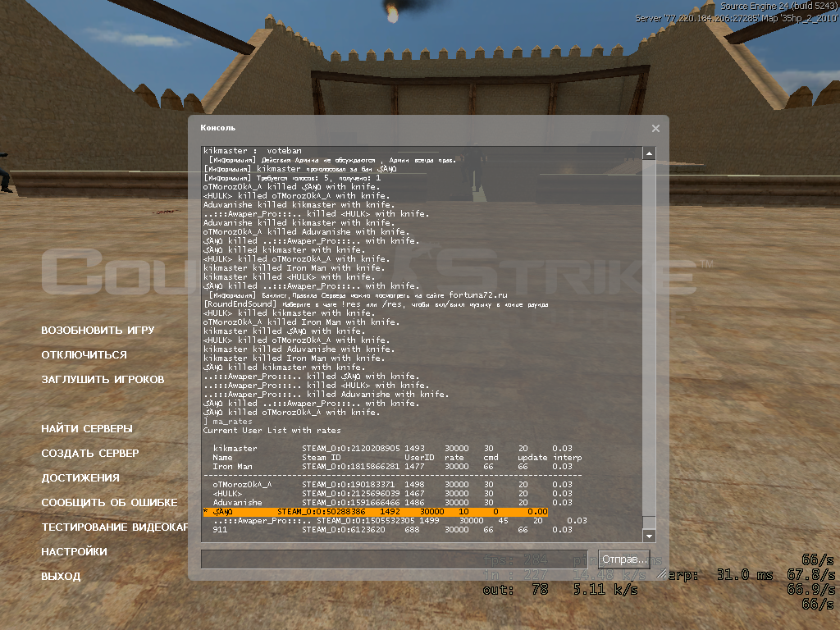Image resolution: width=840 pixels, height=630 pixels.
Task: Click the kikmaster rates row
Action: pyautogui.click(x=393, y=449)
